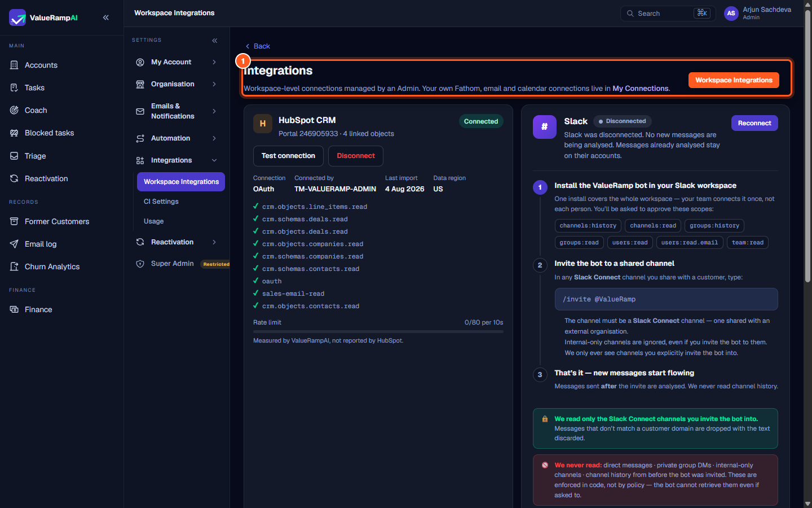Image resolution: width=812 pixels, height=508 pixels.
Task: Click the Reactivation icon in main sidebar
Action: (14, 178)
